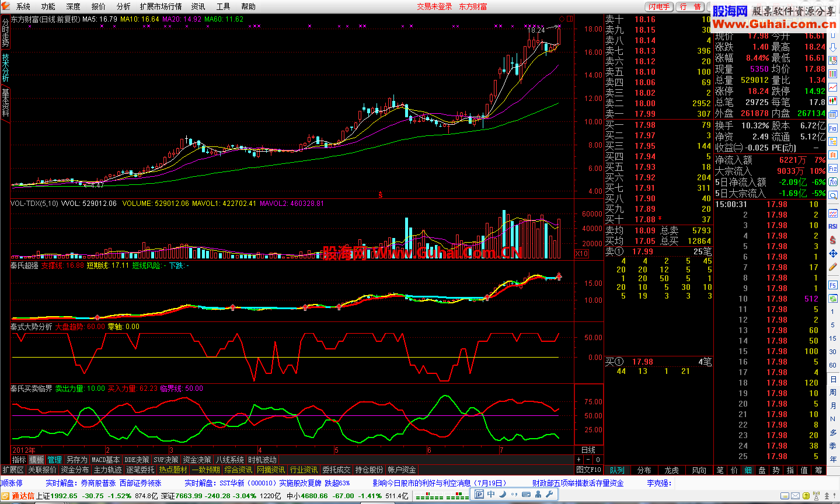Image resolution: width=840 pixels, height=504 pixels.
Task: Click the red $ marker on price chart
Action: tap(381, 195)
